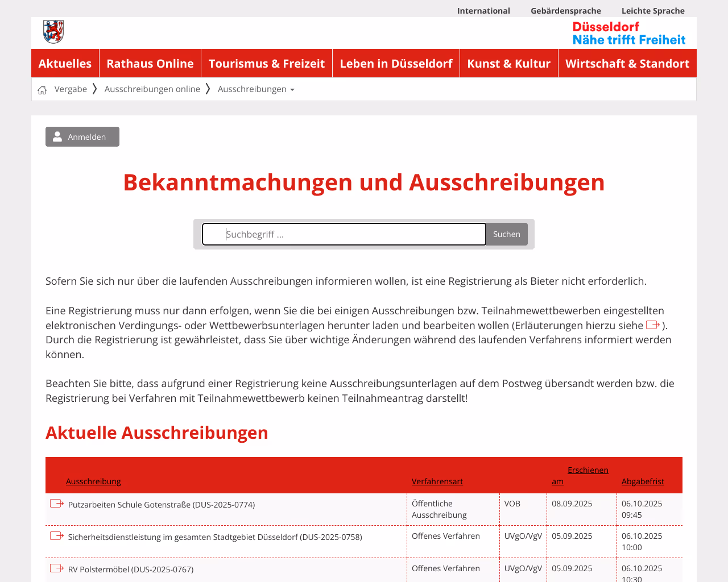This screenshot has width=728, height=582.
Task: Focus the Suchbegriff search field
Action: 344,234
